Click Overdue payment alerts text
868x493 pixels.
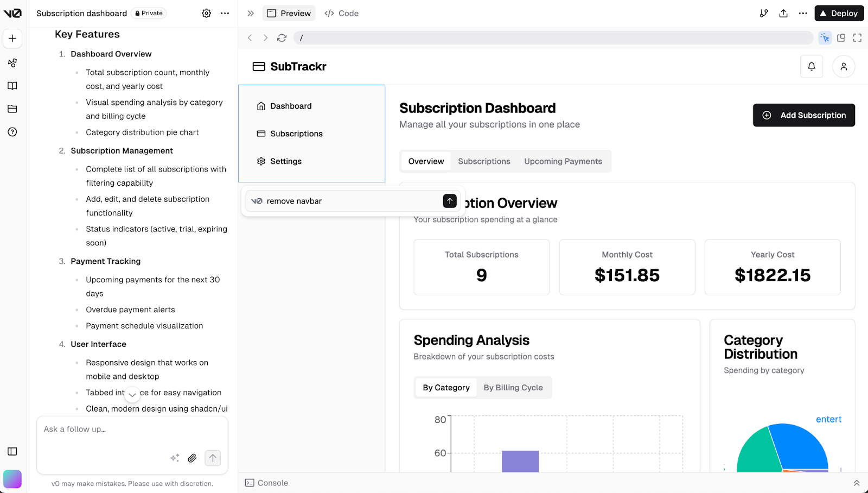(x=130, y=309)
